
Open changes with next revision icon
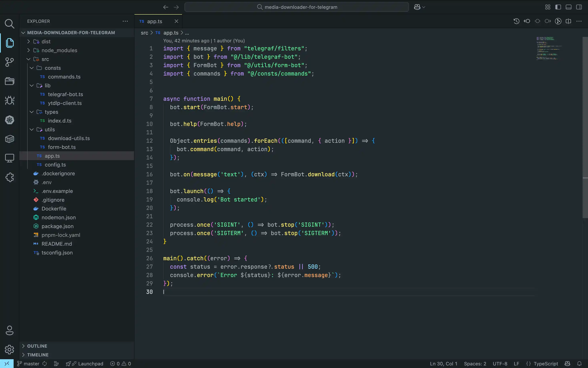pos(548,21)
